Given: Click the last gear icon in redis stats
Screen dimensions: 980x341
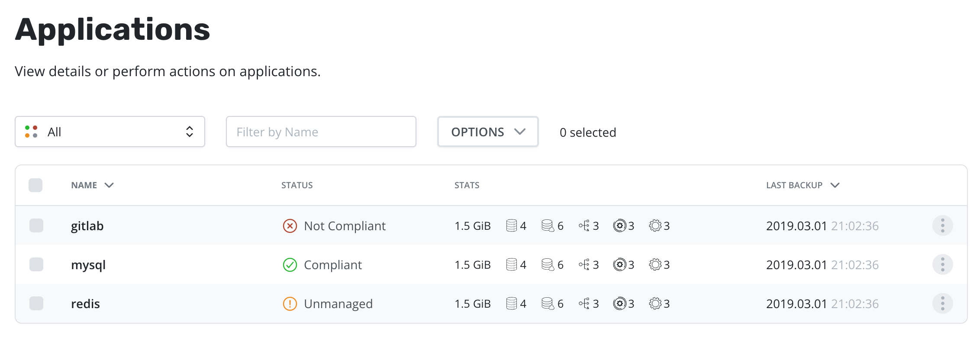Looking at the screenshot, I should tap(655, 304).
